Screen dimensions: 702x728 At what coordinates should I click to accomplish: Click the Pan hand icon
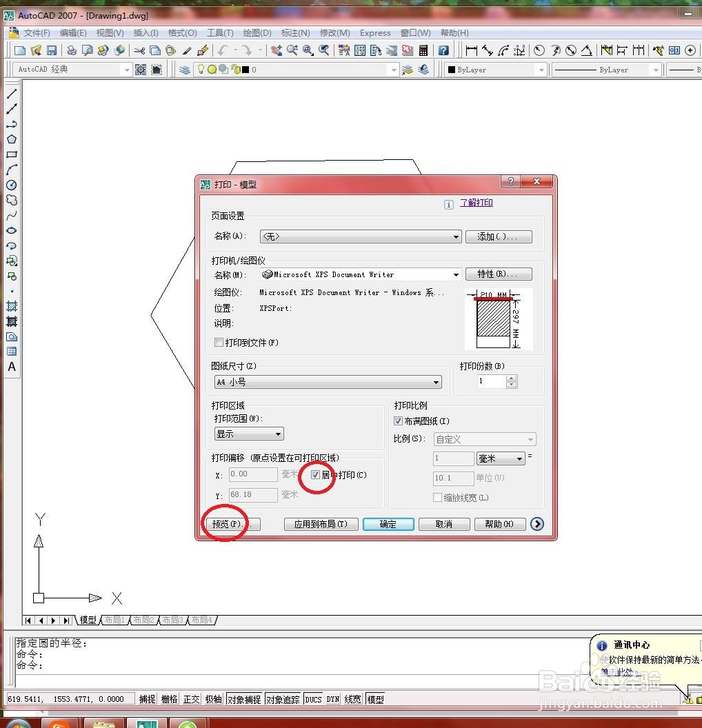(x=277, y=50)
